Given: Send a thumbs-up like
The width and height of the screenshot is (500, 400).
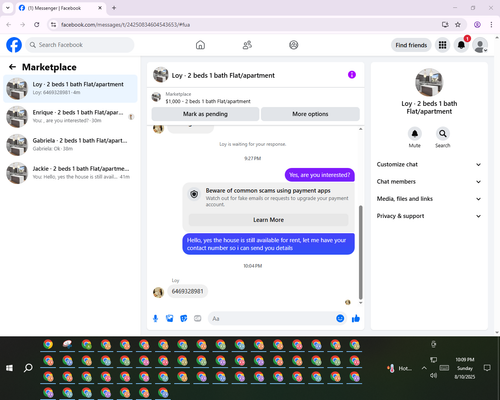Looking at the screenshot, I should [356, 318].
